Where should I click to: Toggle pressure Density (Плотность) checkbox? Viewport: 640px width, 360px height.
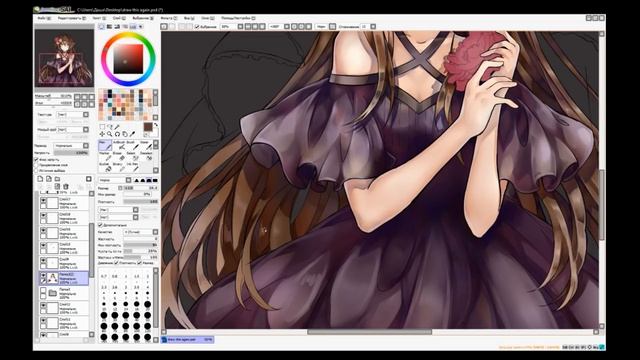coord(117,263)
